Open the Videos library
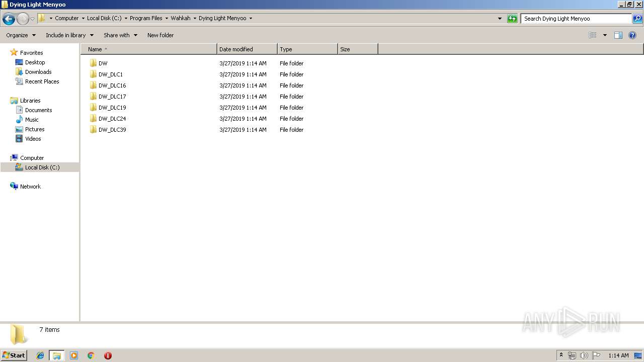The height and width of the screenshot is (362, 644). tap(33, 139)
